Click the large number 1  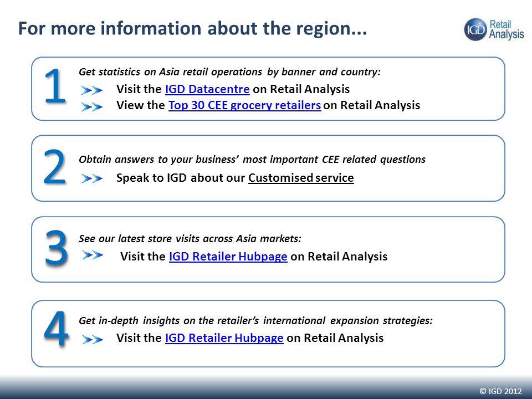[55, 85]
